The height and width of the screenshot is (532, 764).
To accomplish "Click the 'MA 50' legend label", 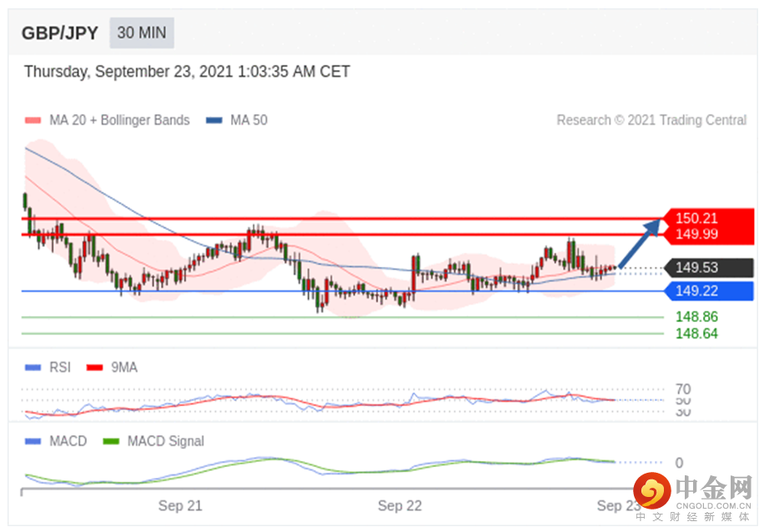I will 249,120.
